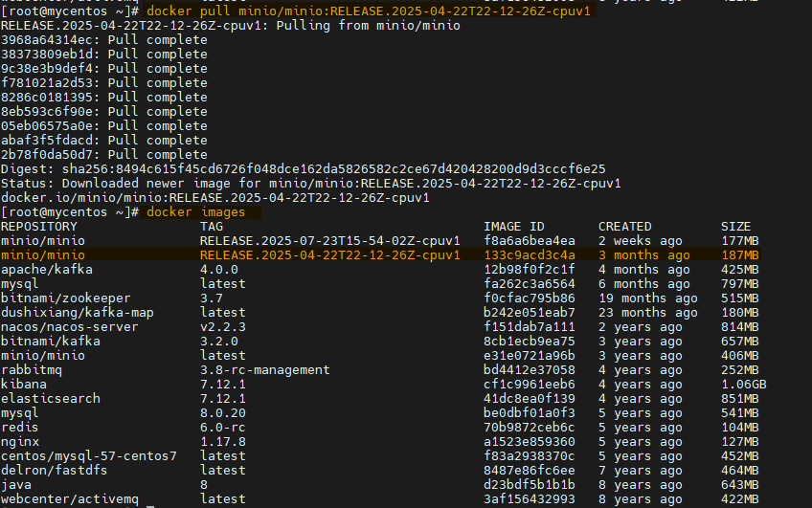Click the 1.06GB size value
Screen dimensions: 812x508
(x=743, y=385)
